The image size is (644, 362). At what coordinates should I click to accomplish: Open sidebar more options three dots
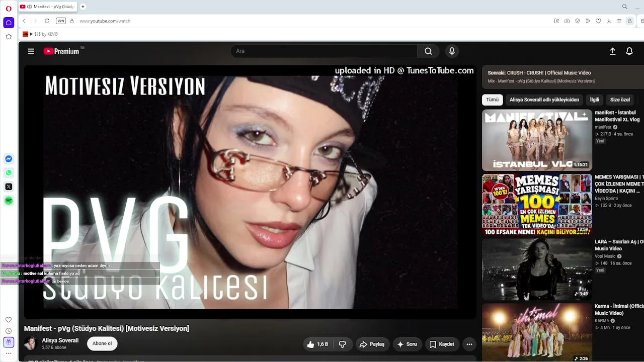pyautogui.click(x=9, y=353)
